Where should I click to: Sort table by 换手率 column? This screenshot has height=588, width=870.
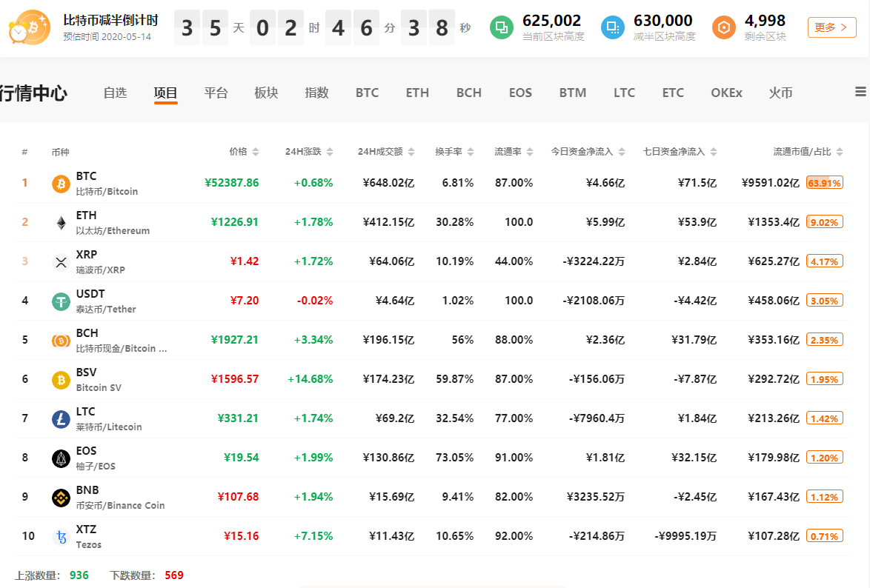tap(454, 151)
